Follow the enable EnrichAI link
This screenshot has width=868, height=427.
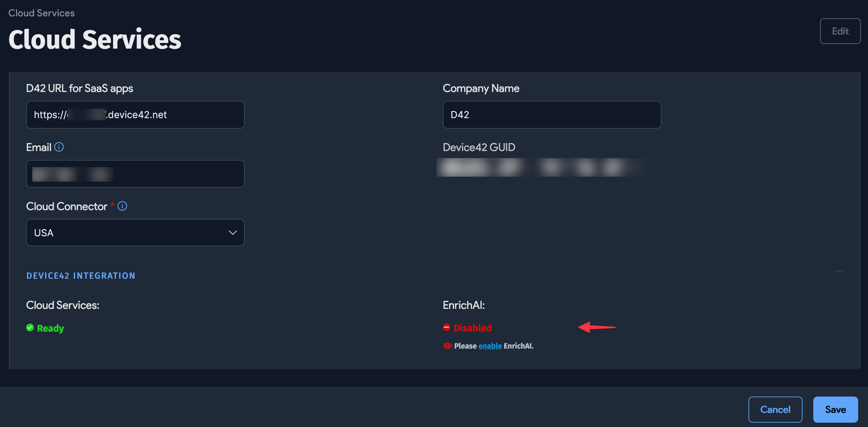490,346
